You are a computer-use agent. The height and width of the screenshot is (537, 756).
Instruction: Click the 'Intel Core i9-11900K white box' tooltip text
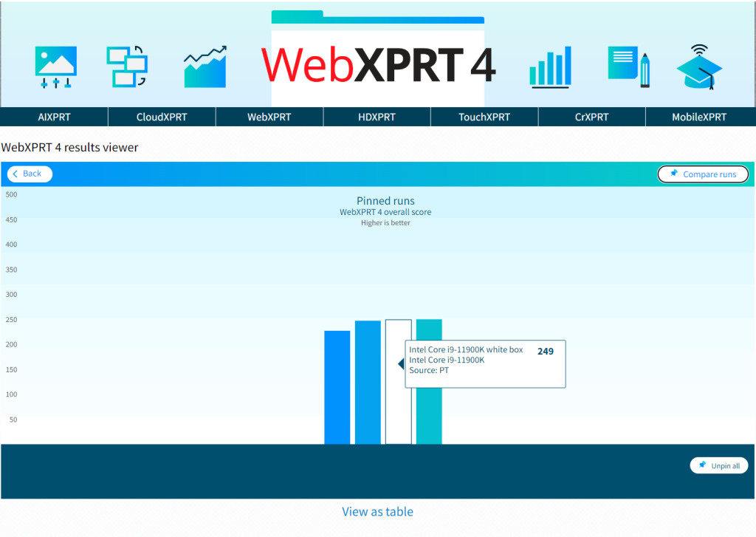point(466,349)
